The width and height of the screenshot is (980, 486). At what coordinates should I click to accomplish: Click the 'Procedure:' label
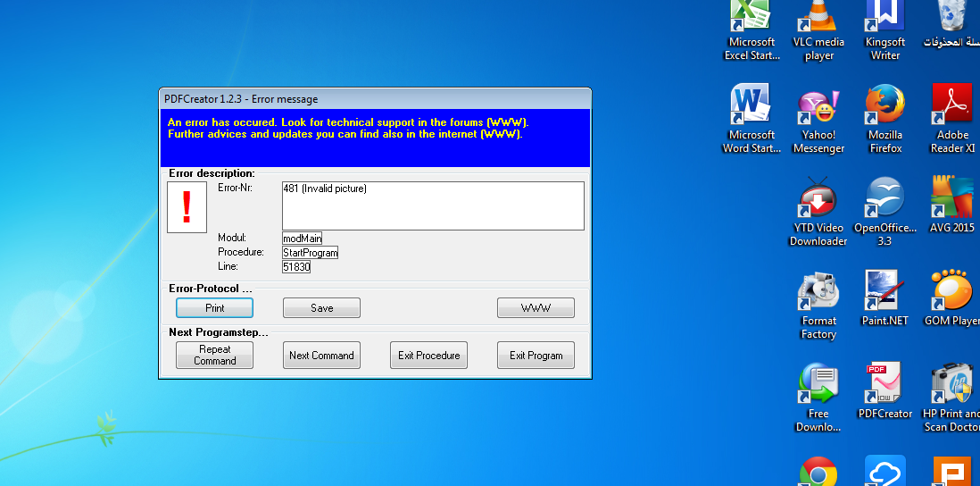click(241, 252)
